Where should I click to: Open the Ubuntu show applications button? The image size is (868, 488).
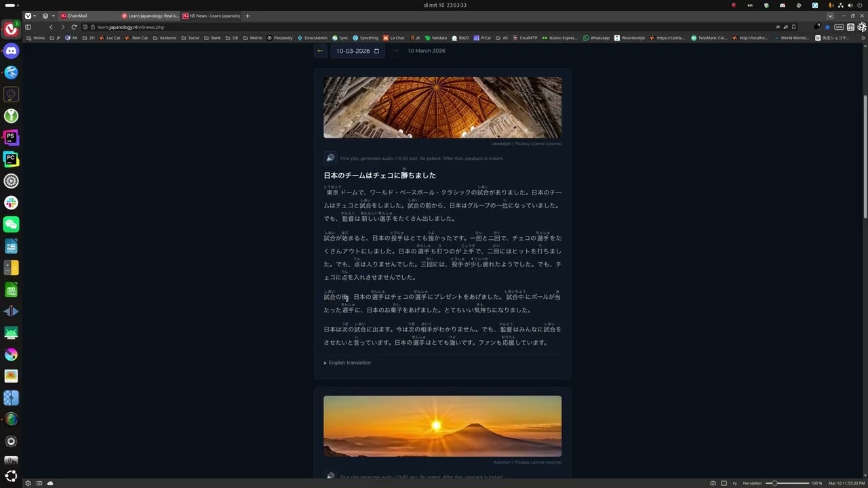11,476
